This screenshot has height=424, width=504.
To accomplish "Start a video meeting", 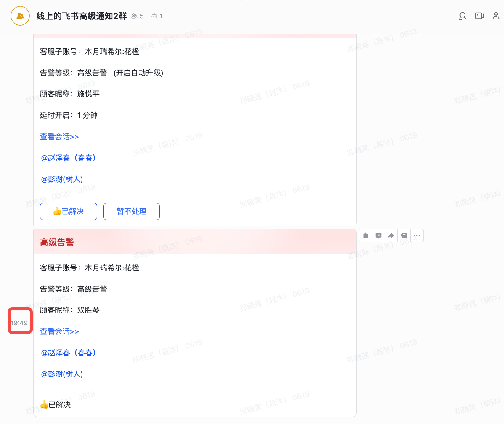I will (480, 16).
